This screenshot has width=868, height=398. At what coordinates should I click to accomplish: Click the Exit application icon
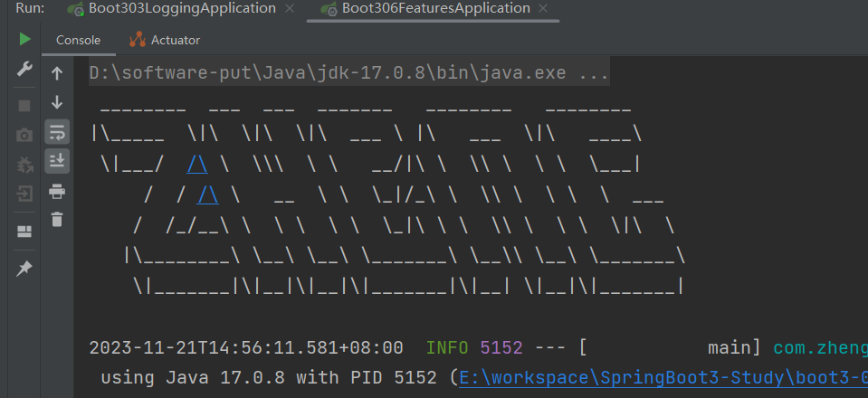click(24, 194)
